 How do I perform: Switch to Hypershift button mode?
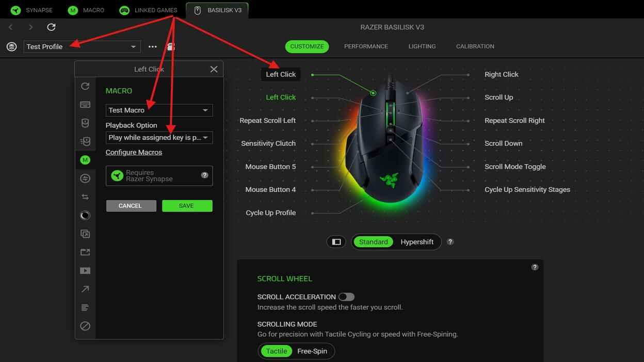coord(417,242)
